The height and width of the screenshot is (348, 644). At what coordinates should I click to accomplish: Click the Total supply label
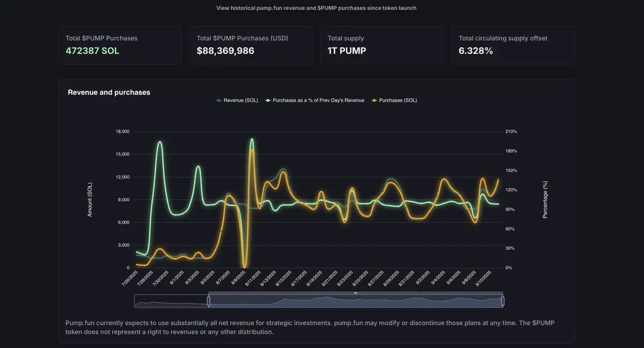(346, 38)
